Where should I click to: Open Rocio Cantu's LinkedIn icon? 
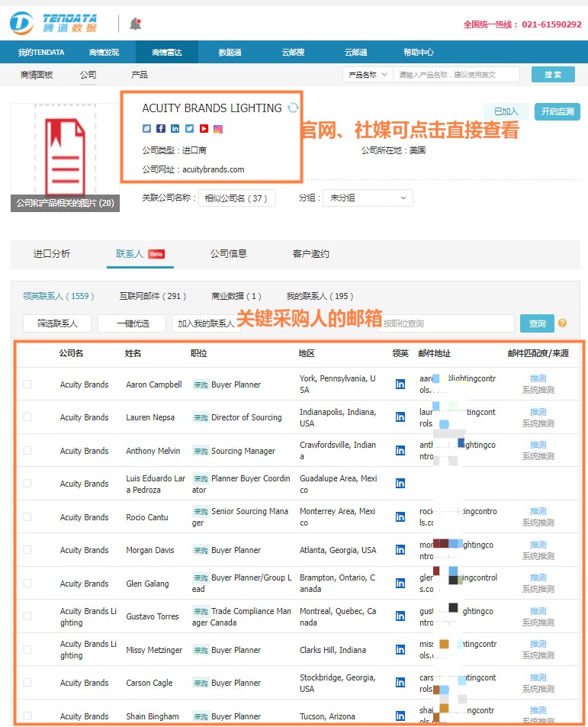tap(400, 516)
